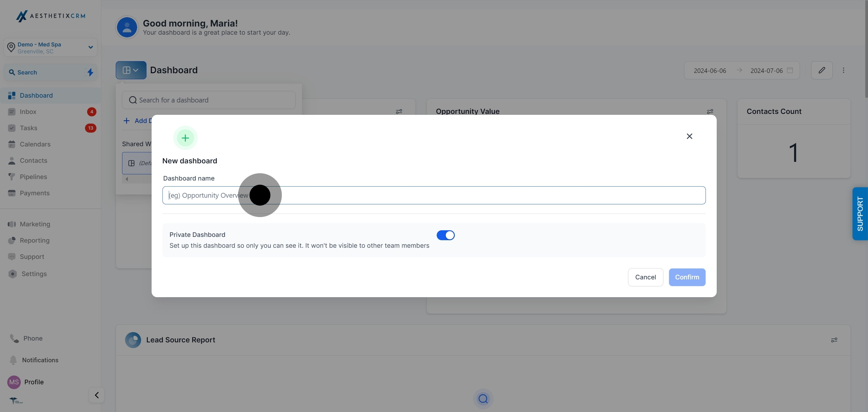Click the Confirm button
This screenshot has width=868, height=412.
click(687, 277)
